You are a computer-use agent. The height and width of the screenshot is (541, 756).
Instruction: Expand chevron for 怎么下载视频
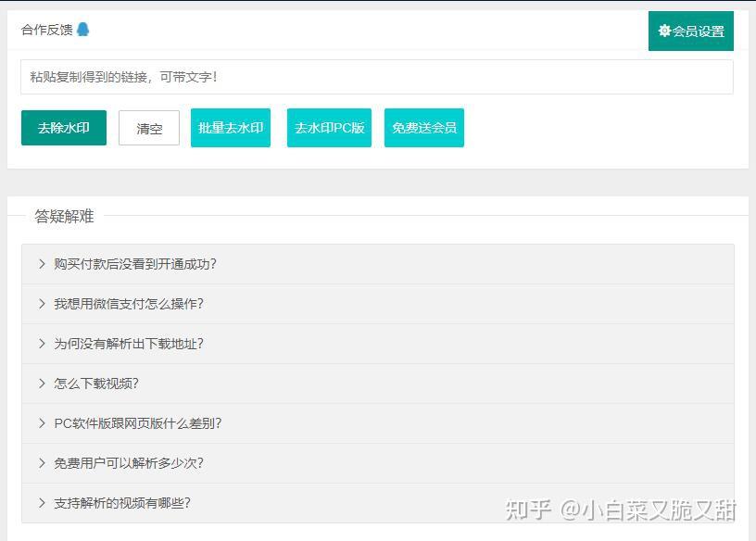pos(42,384)
